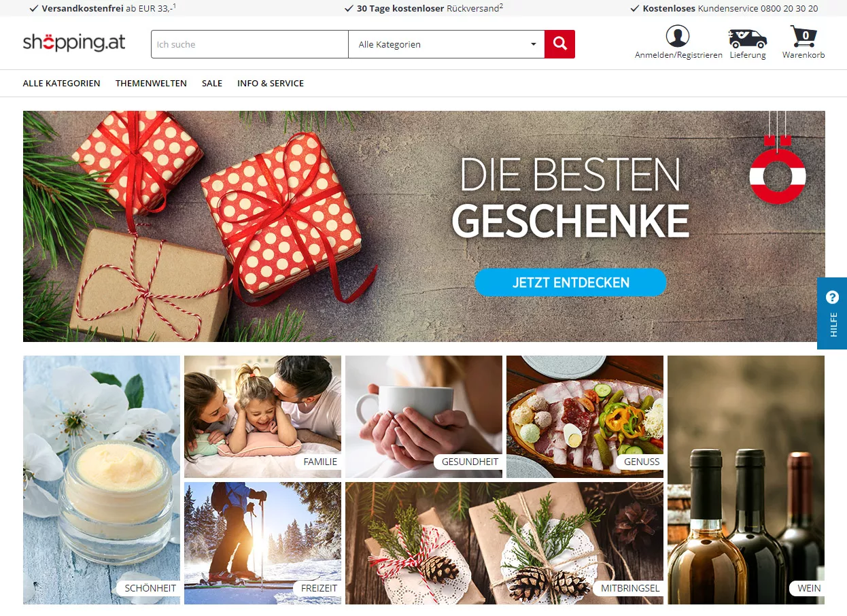Open the Anmelden/Registrieren user icon
The height and width of the screenshot is (616, 847).
[678, 36]
